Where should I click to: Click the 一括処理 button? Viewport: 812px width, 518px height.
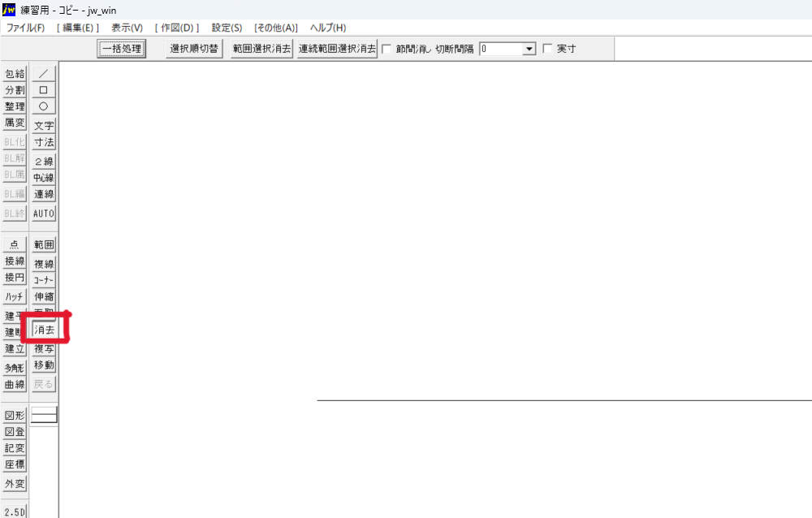(122, 49)
